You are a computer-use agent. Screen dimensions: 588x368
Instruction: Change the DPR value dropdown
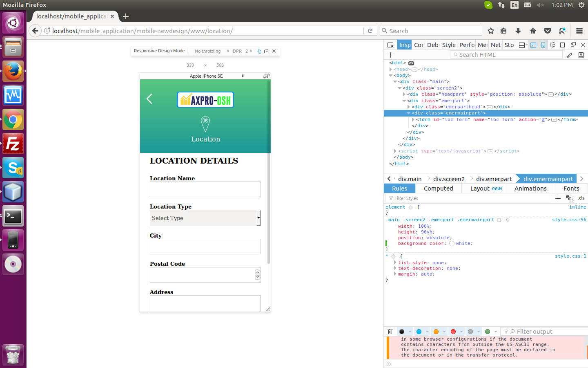[249, 51]
